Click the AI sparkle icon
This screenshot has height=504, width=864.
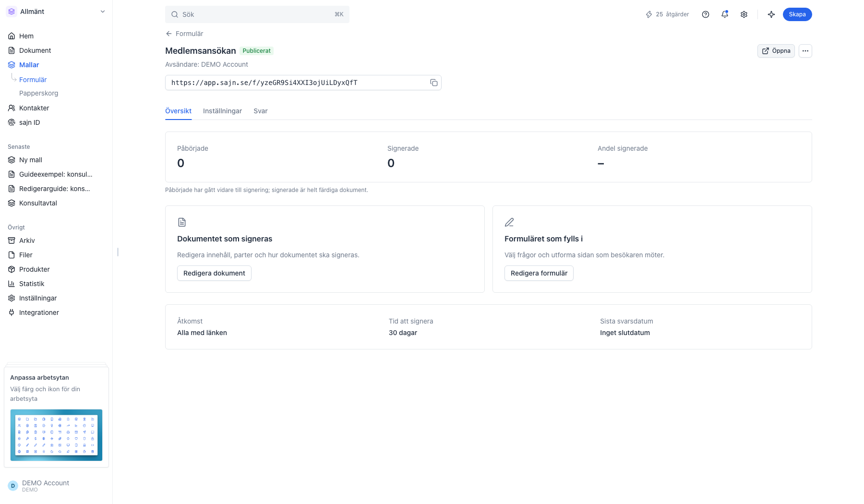pyautogui.click(x=771, y=14)
